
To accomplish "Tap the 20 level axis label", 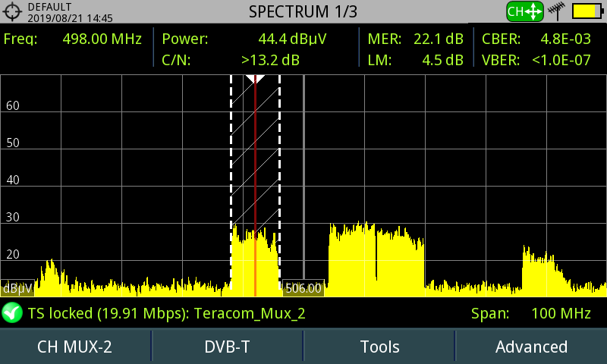I will click(13, 254).
